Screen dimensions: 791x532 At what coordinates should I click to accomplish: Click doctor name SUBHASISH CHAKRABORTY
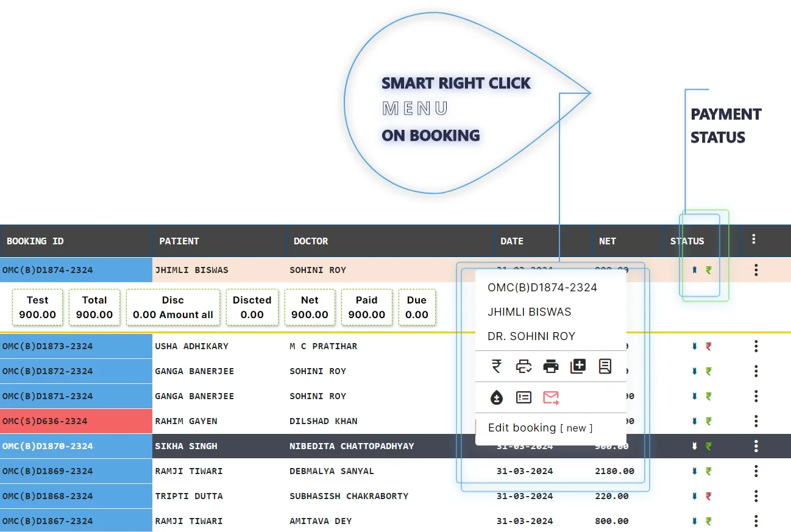[x=349, y=496]
